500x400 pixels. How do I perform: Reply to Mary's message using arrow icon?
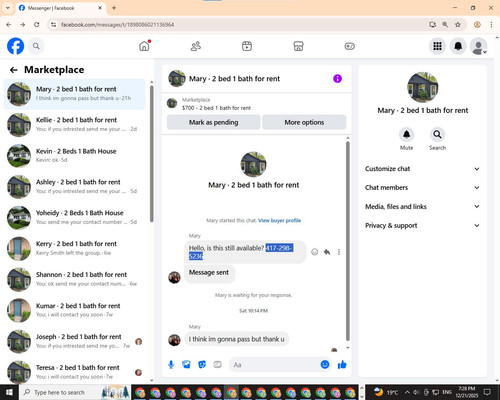[x=327, y=252]
